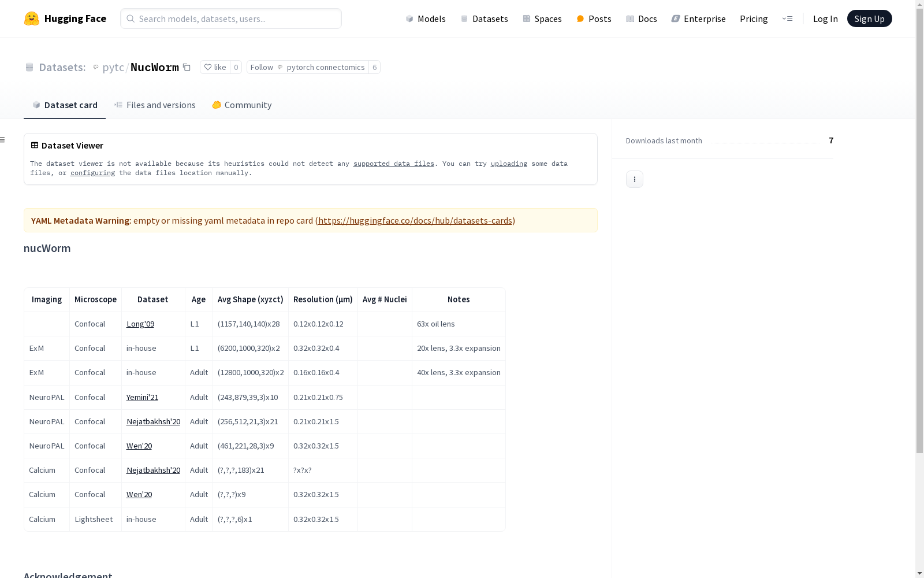This screenshot has height=578, width=924.
Task: Click the Hugging Face logo emoji
Action: tap(32, 18)
